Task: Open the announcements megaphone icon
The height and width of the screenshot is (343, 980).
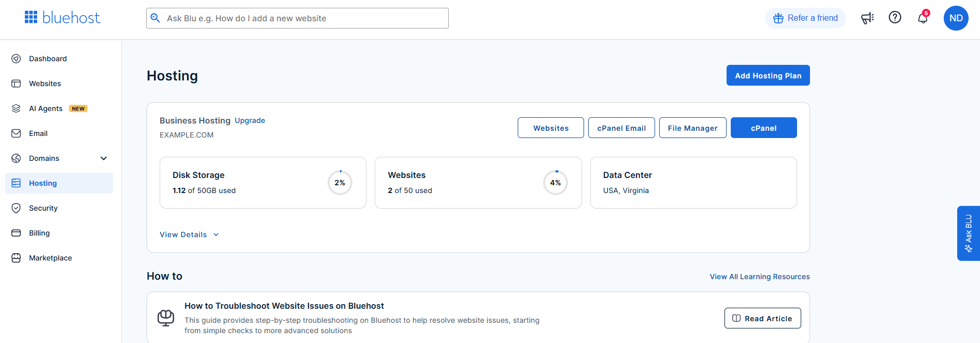Action: coord(868,18)
